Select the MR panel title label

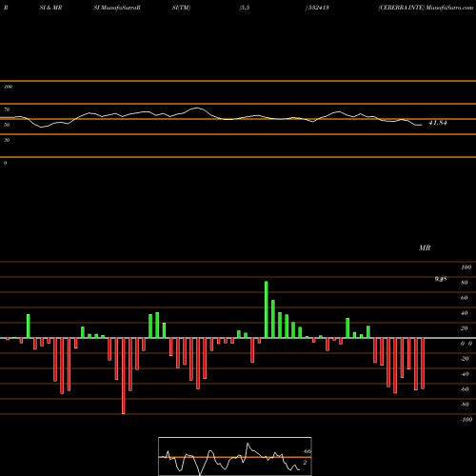(425, 248)
